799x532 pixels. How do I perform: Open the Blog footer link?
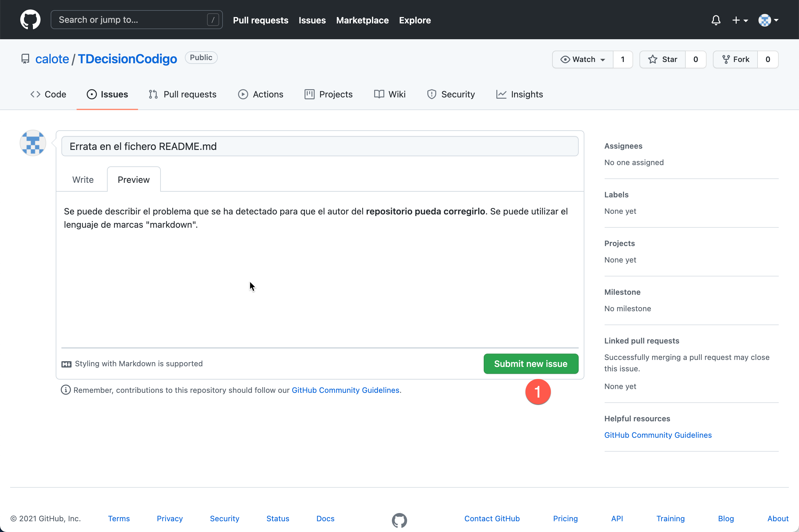(x=726, y=518)
